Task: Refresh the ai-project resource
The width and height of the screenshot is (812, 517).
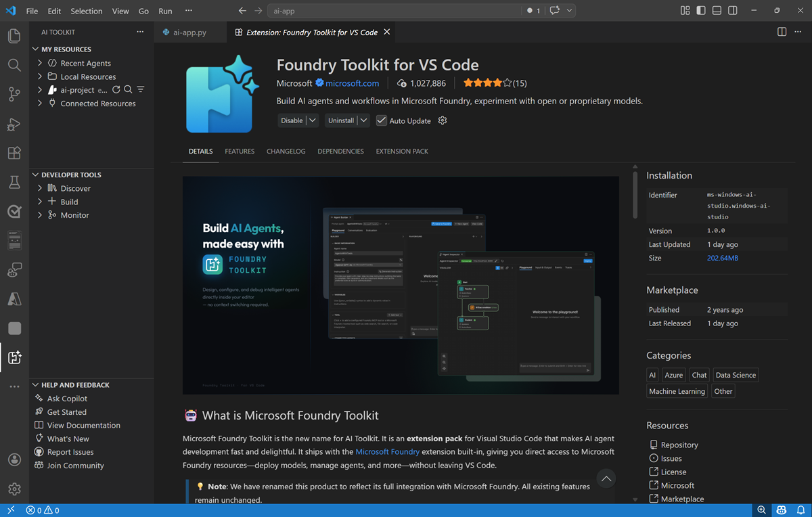Action: pos(115,89)
